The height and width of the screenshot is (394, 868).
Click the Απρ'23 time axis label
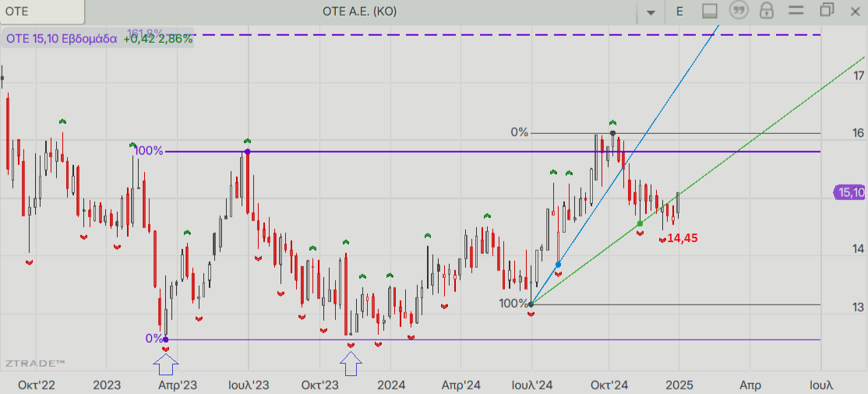click(178, 385)
